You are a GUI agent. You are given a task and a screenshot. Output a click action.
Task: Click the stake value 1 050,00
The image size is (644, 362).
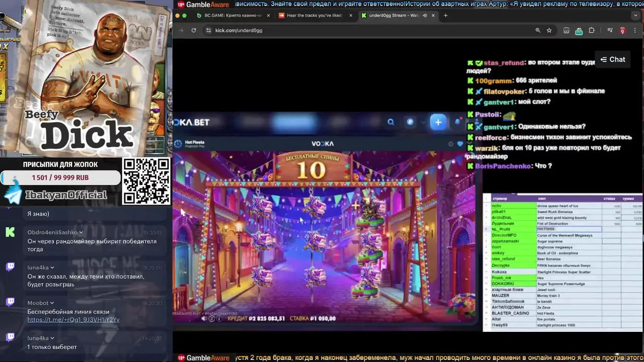pyautogui.click(x=323, y=318)
